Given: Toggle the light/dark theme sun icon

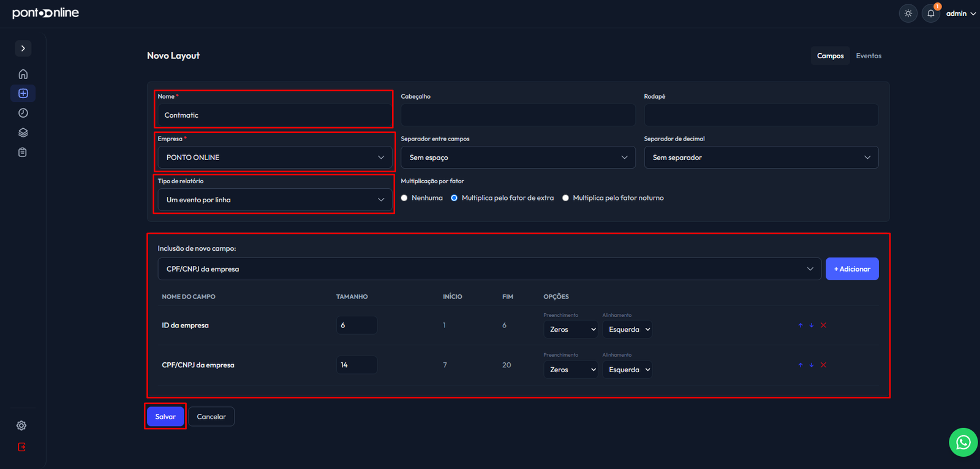Looking at the screenshot, I should [908, 13].
